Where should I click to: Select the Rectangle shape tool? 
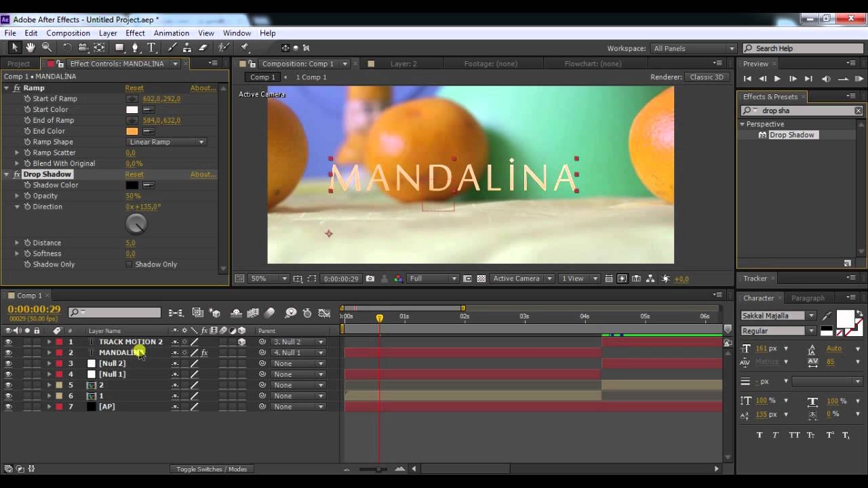click(119, 47)
